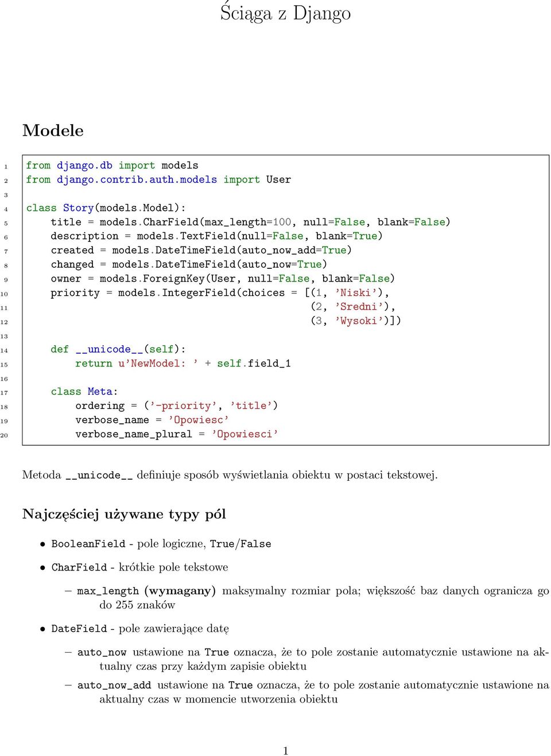Click the "ordering = ('-priority', 'title')" line
The height and width of the screenshot is (756, 551).
coord(177,406)
